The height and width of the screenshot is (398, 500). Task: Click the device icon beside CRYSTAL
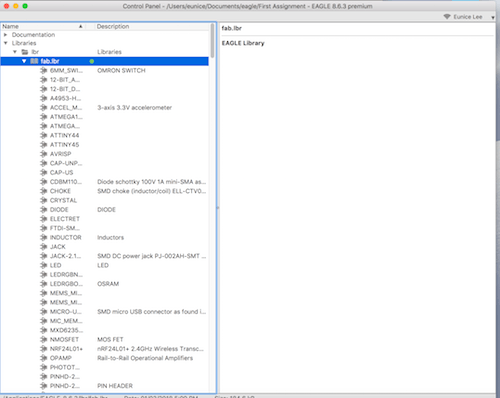pos(43,200)
